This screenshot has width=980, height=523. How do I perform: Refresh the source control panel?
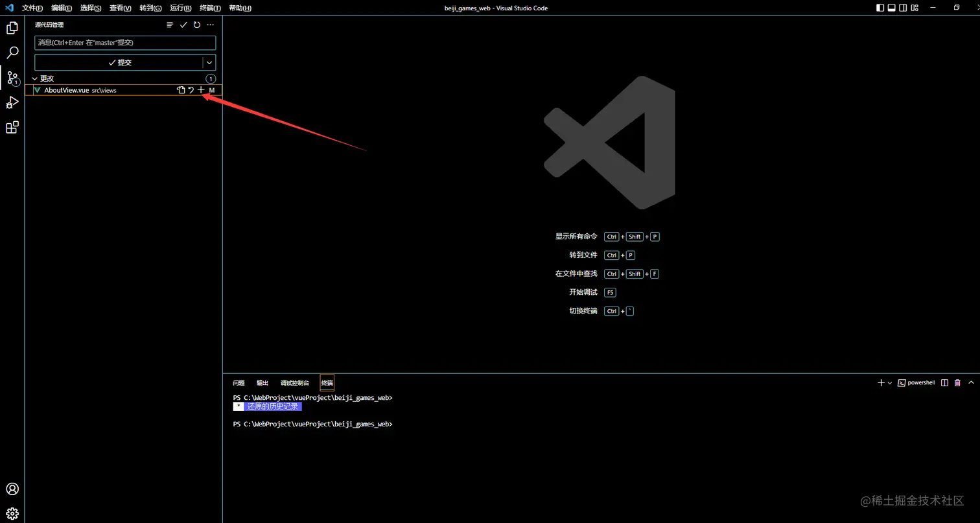[x=197, y=25]
